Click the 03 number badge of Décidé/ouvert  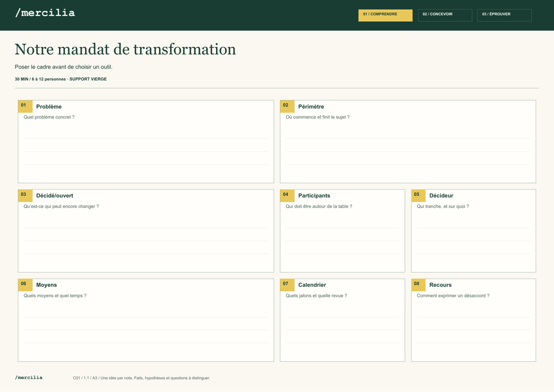tap(25, 195)
